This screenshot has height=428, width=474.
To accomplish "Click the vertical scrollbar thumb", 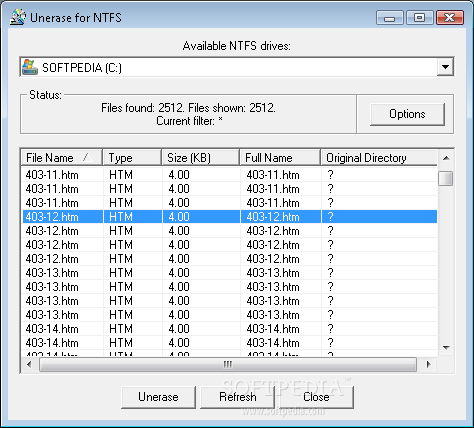I will (446, 178).
